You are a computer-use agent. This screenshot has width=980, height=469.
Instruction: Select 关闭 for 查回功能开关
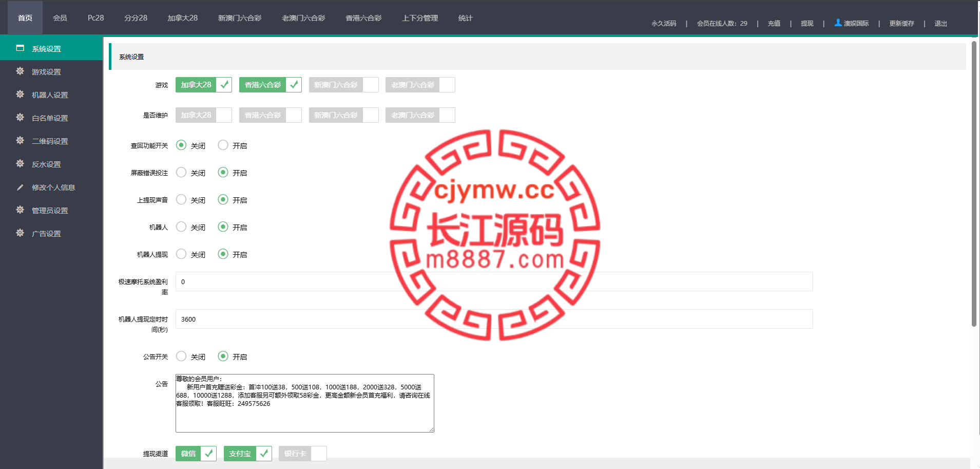click(181, 145)
